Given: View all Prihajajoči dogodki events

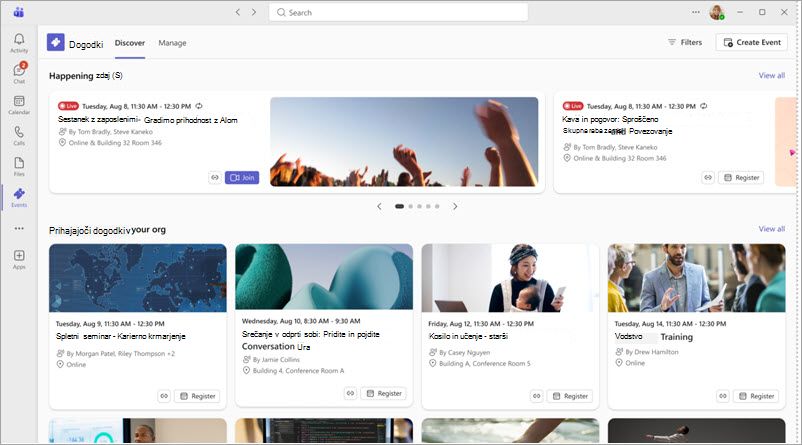Looking at the screenshot, I should point(771,229).
